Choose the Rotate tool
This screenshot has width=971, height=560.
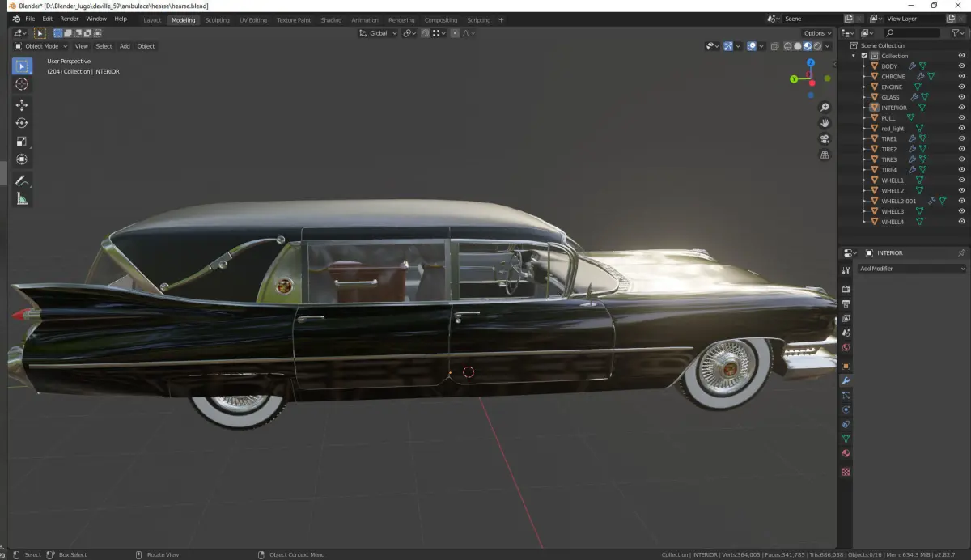[x=22, y=123]
